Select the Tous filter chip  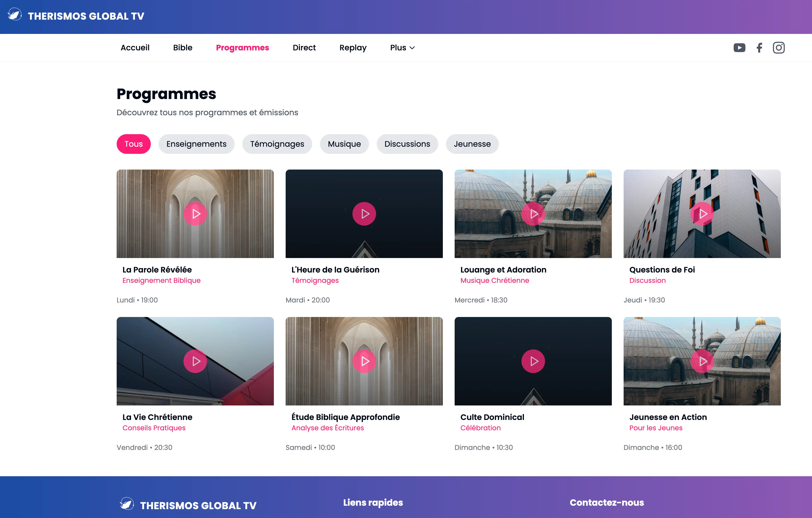click(x=134, y=144)
